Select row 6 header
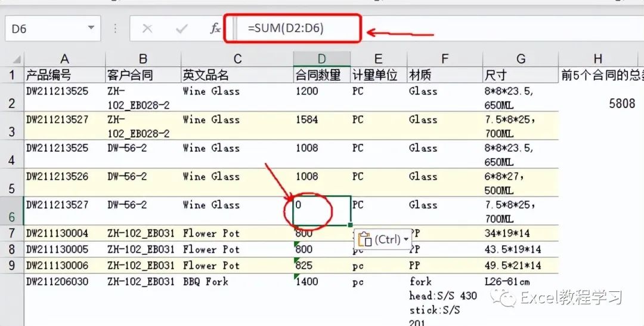The image size is (644, 326). [11, 212]
